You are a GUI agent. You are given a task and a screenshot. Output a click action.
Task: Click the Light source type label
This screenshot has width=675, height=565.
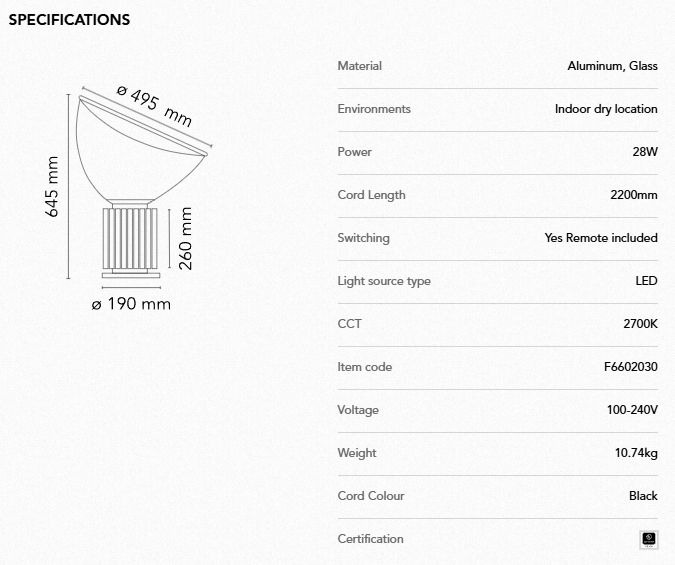click(x=384, y=281)
